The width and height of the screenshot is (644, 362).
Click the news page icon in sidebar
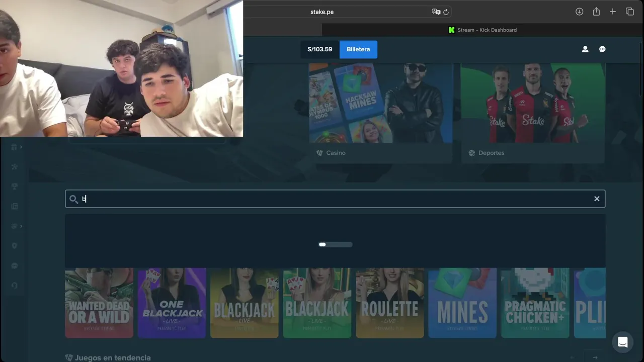click(x=14, y=206)
